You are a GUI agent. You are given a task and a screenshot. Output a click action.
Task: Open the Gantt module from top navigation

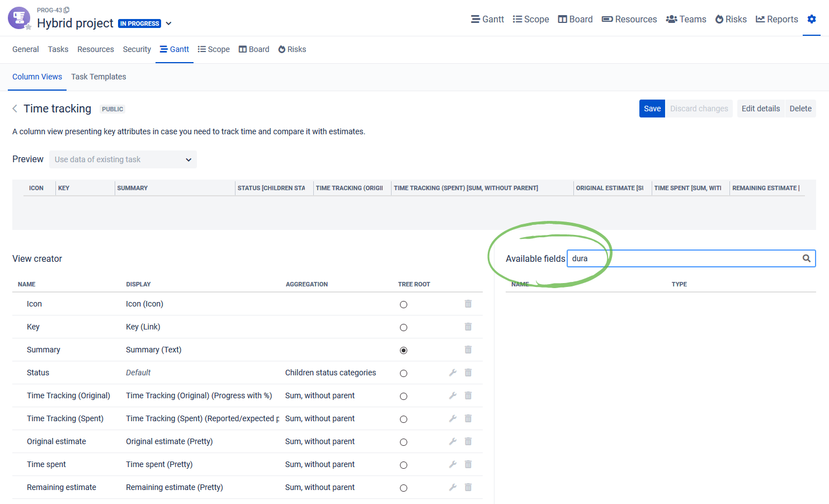487,19
